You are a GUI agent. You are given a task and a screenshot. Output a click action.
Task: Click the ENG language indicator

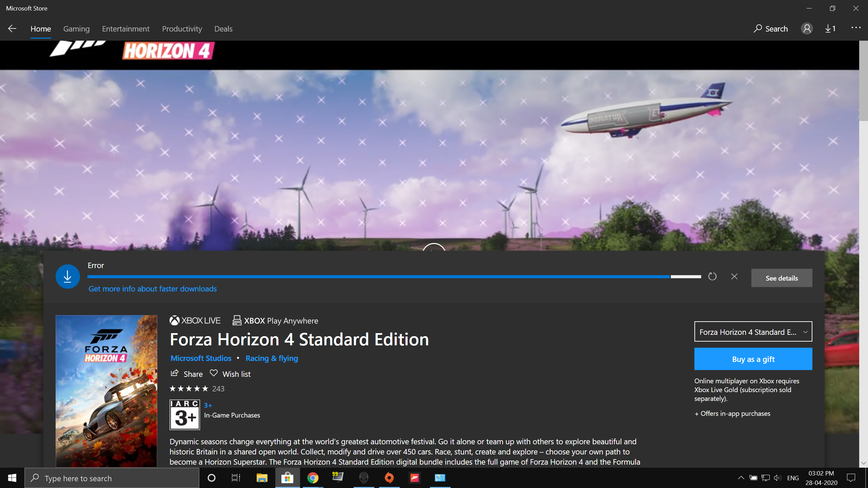point(793,478)
